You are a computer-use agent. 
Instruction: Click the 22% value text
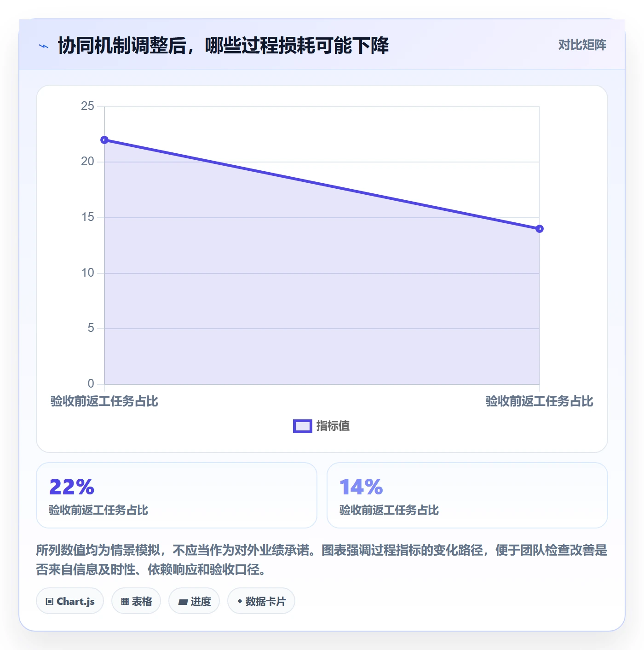tap(72, 487)
